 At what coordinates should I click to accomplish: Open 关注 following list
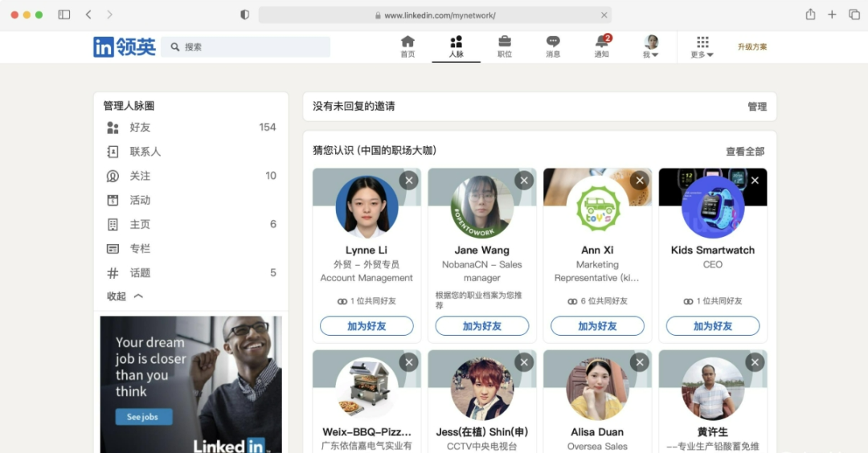(x=191, y=176)
